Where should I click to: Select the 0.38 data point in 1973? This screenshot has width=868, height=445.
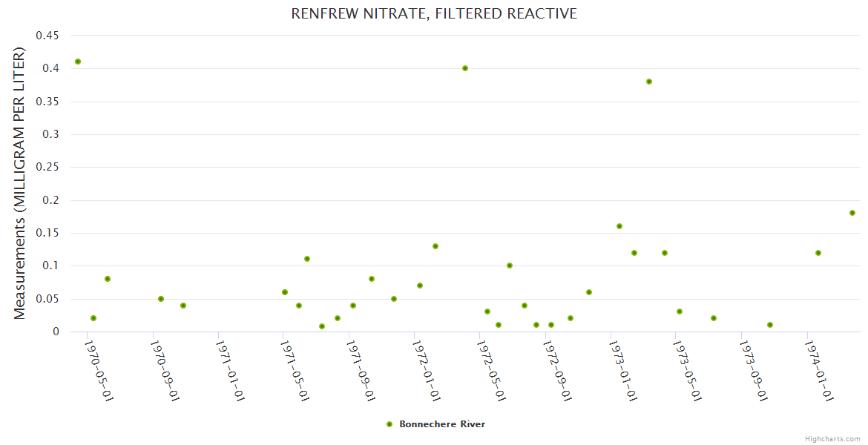(x=649, y=82)
